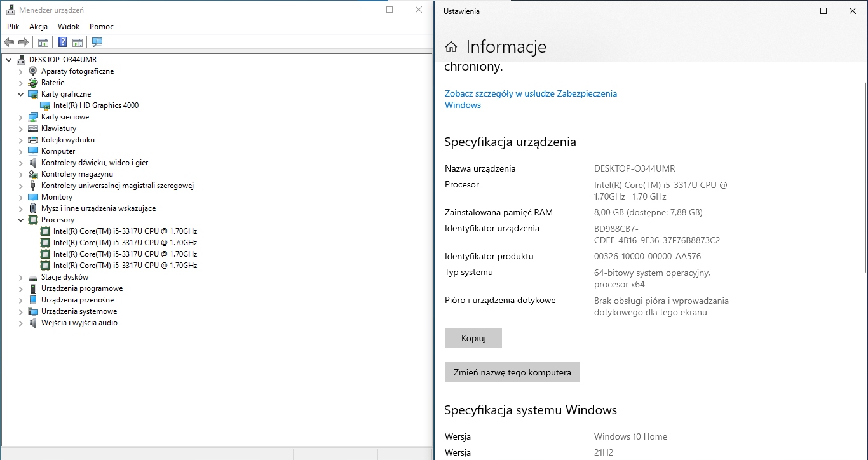
Task: Click the Windows 10 Home edition value
Action: 630,437
